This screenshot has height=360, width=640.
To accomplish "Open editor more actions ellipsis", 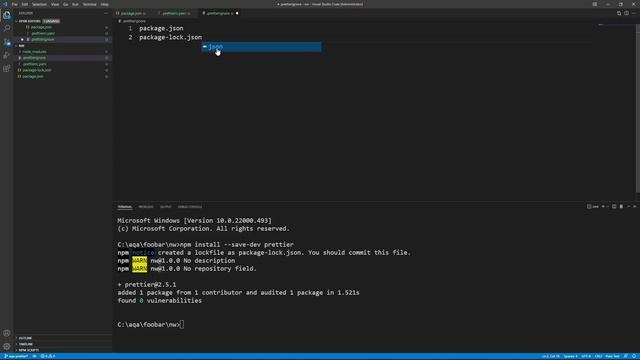I will point(634,13).
